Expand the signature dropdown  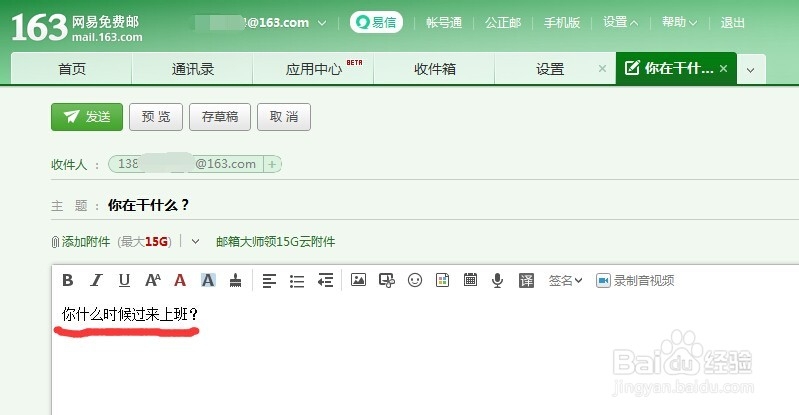click(x=565, y=280)
